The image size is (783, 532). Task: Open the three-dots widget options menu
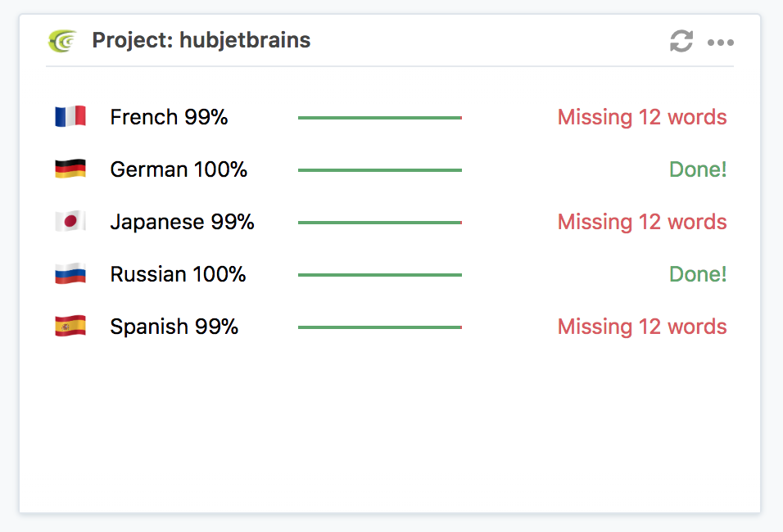pyautogui.click(x=721, y=43)
